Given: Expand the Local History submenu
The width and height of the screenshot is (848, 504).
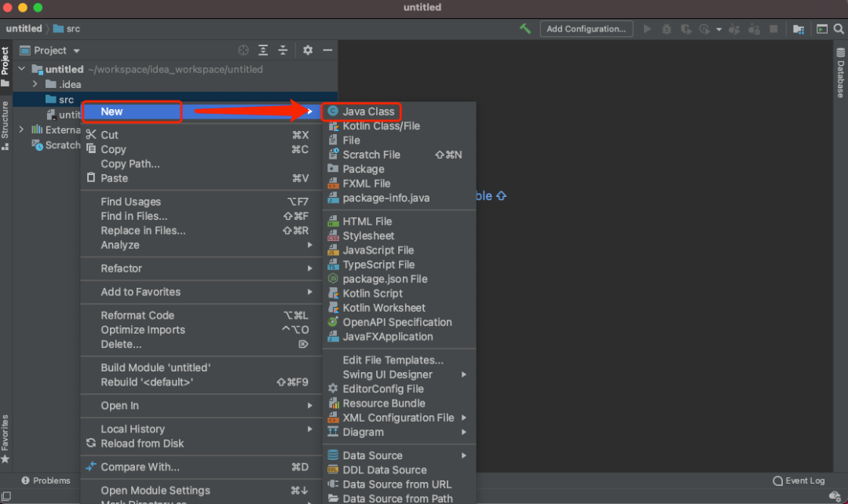Looking at the screenshot, I should tap(201, 429).
